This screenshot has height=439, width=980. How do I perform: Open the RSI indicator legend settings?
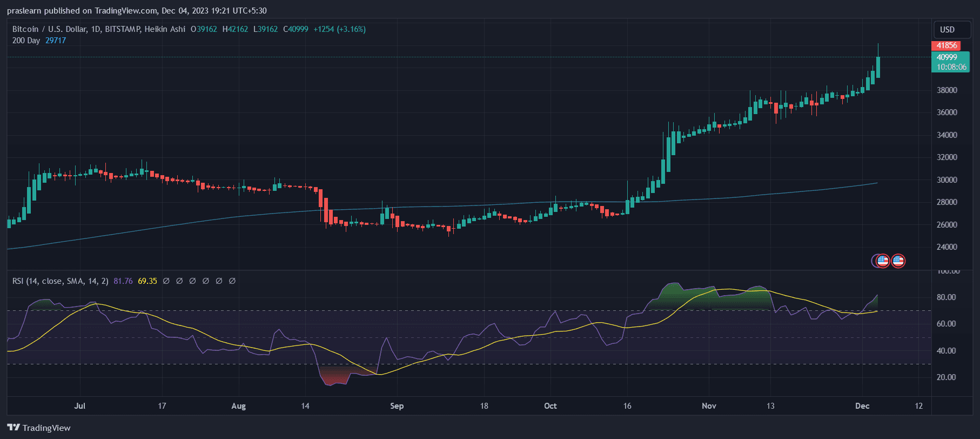click(x=60, y=281)
